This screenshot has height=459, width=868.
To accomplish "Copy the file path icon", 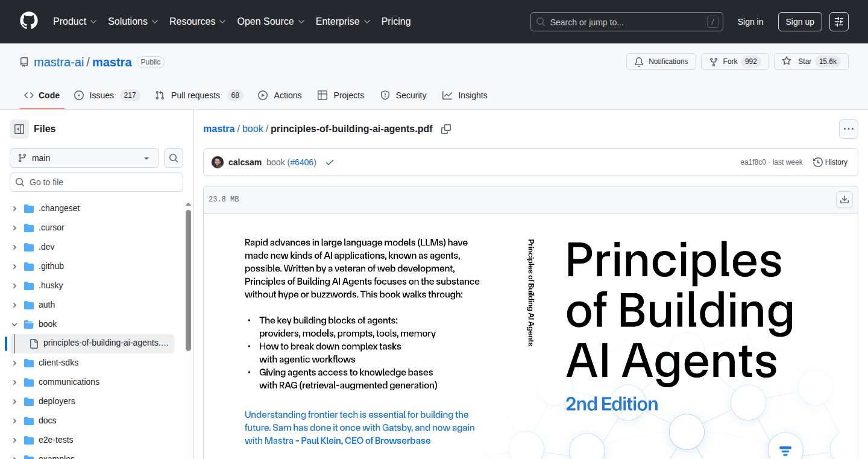I will [446, 129].
